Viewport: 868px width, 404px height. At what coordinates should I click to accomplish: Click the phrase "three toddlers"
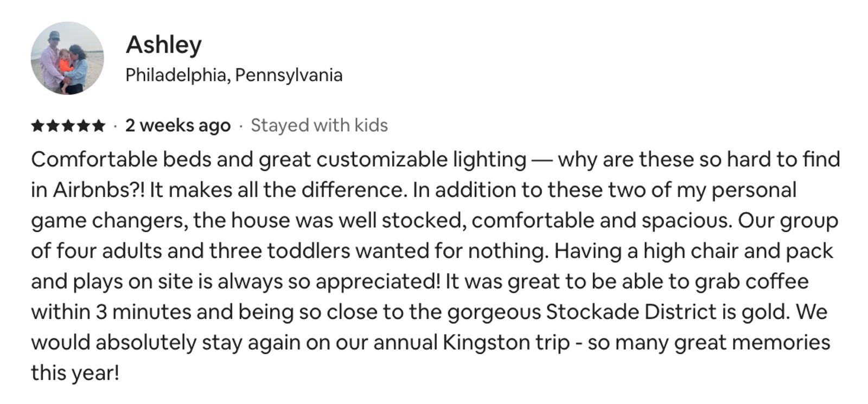click(x=279, y=251)
